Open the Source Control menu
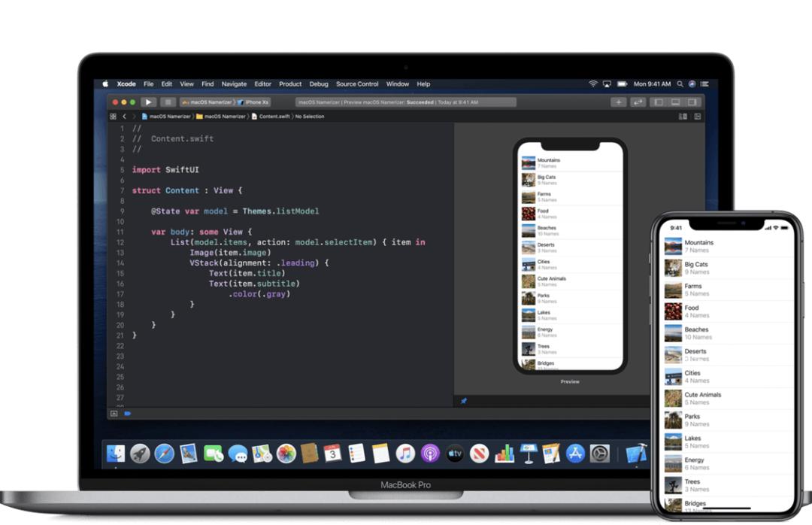Image resolution: width=812 pixels, height=525 pixels. click(357, 84)
